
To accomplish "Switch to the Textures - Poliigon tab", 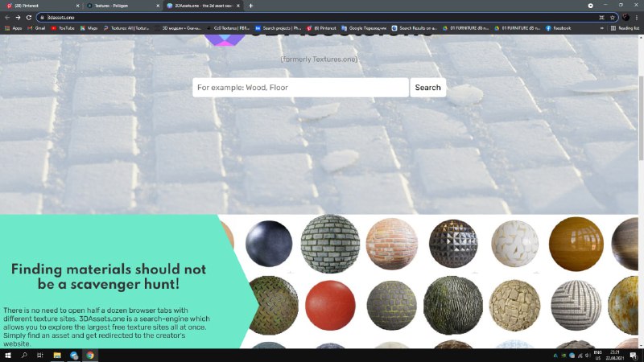I will click(x=122, y=6).
